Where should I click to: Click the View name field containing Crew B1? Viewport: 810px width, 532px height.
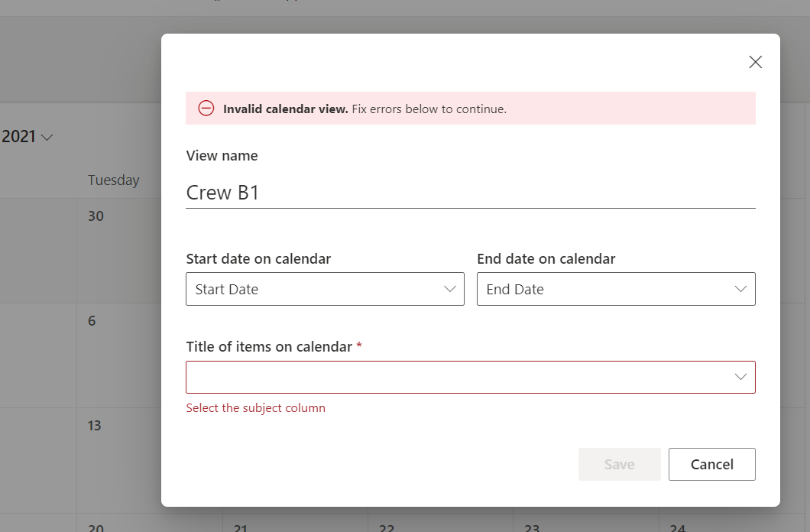pyautogui.click(x=471, y=193)
